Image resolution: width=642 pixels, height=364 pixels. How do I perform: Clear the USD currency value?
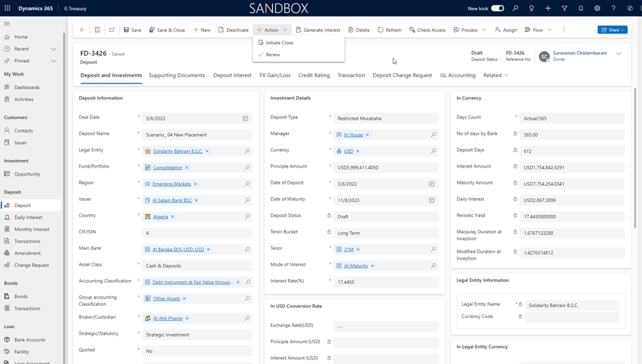(x=358, y=151)
